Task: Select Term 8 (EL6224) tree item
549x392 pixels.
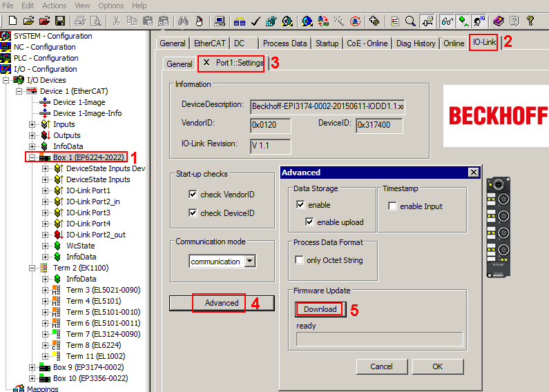Action: click(93, 345)
